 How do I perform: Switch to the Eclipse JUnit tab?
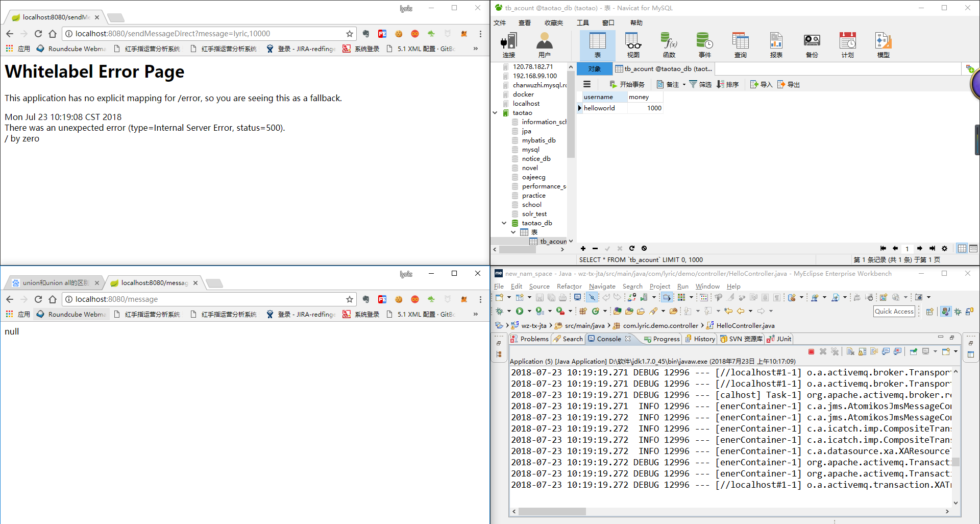pyautogui.click(x=779, y=339)
